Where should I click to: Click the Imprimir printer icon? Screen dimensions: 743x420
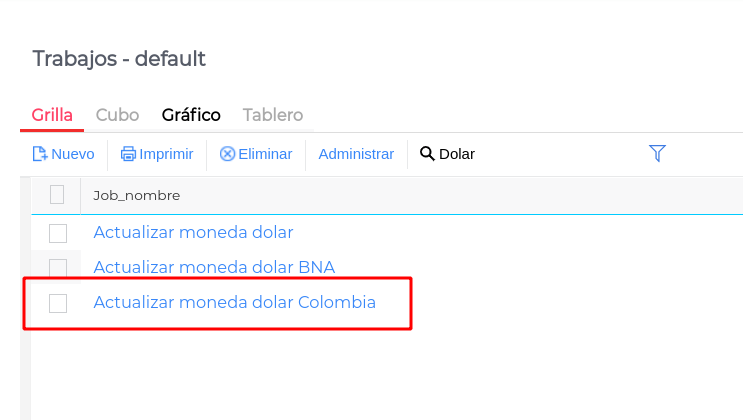tap(128, 154)
